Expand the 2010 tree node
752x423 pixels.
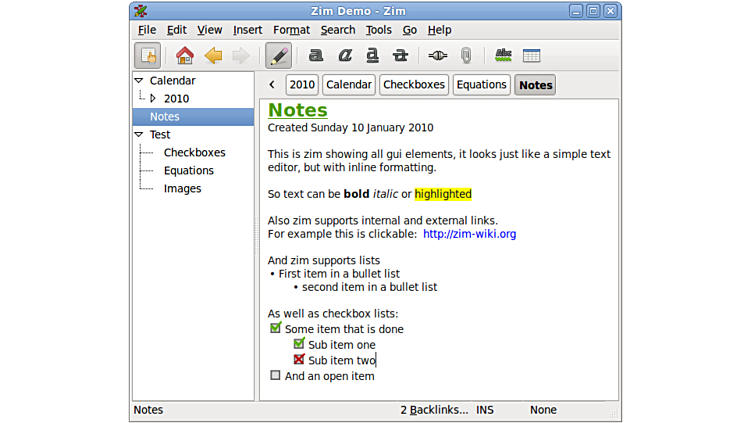point(153,99)
